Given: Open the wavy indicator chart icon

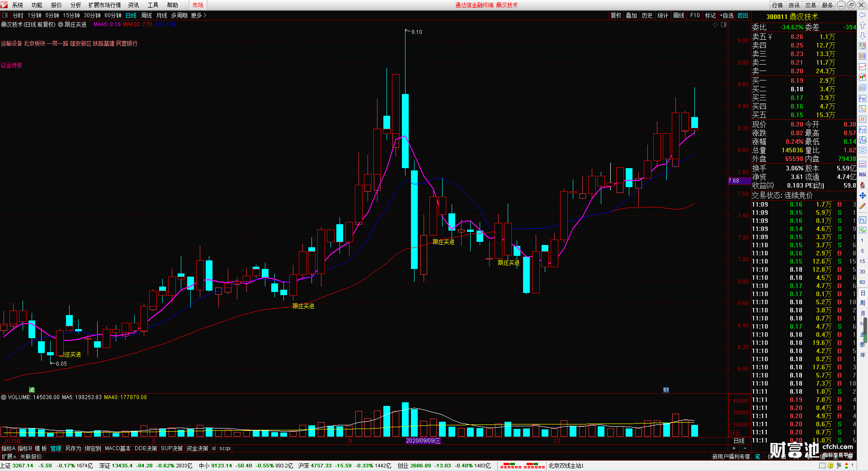Looking at the screenshot, I should point(862,164).
